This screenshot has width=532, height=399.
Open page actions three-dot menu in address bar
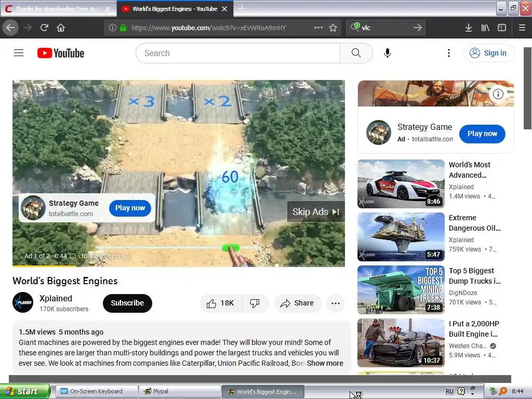pos(318,28)
